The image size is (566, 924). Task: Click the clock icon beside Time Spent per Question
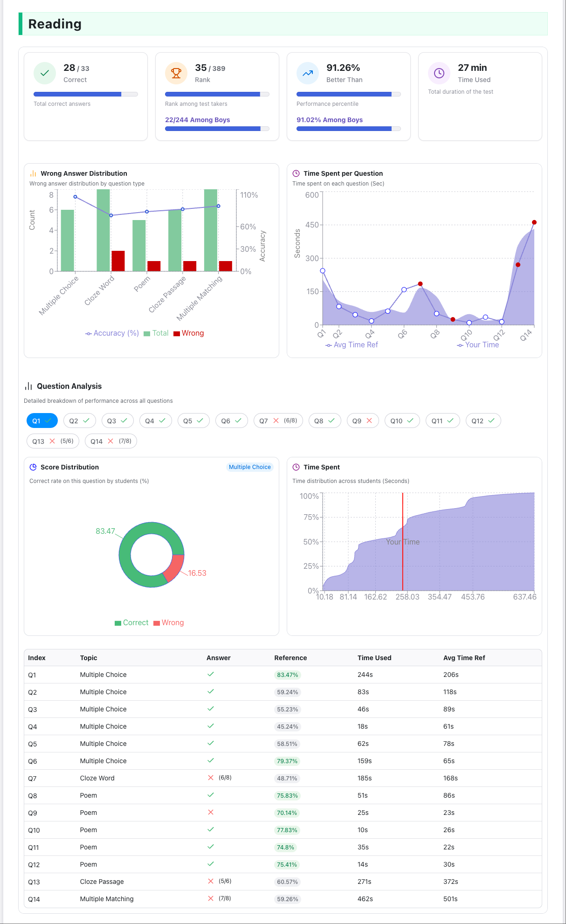(x=296, y=173)
